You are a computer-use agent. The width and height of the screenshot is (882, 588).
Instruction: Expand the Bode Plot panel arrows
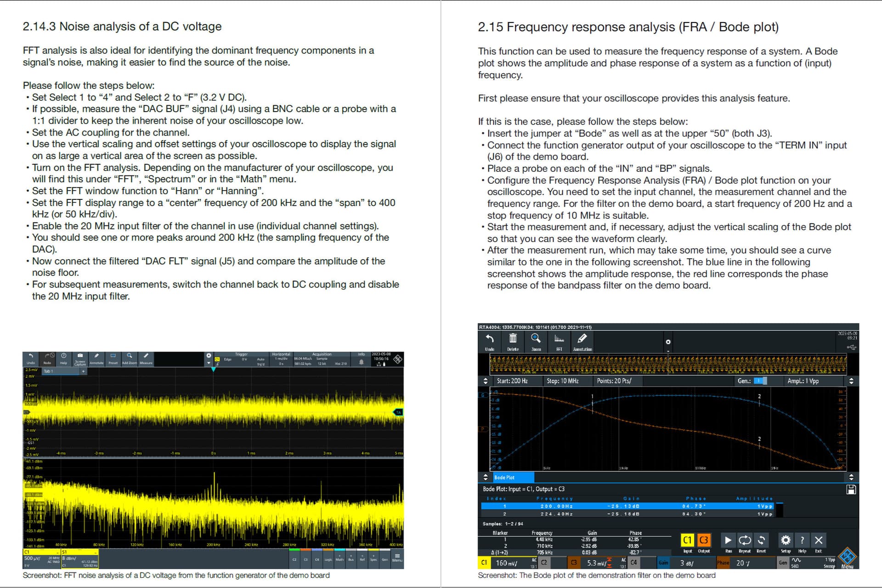[x=486, y=477]
